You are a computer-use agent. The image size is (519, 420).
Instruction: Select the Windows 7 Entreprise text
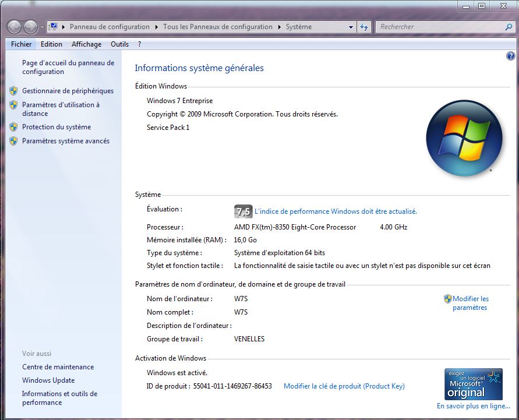[180, 101]
